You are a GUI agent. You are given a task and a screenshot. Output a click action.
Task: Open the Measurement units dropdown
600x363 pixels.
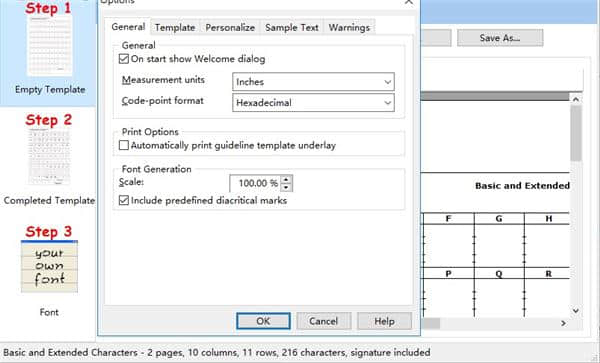pyautogui.click(x=313, y=82)
